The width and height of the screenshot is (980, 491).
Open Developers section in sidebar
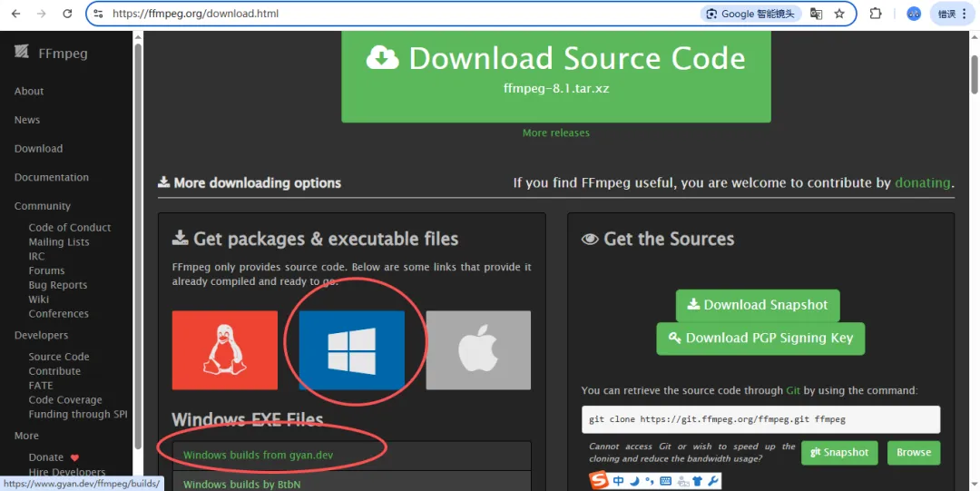click(41, 335)
